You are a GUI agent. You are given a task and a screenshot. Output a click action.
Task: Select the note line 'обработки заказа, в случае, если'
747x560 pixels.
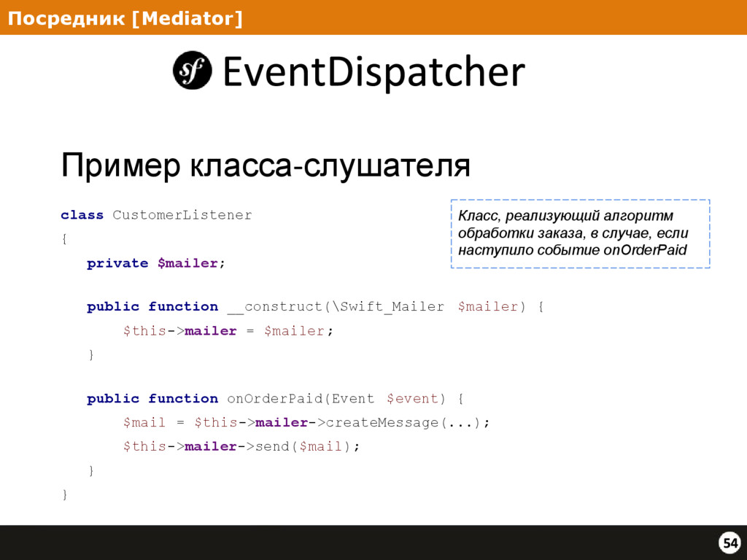click(x=573, y=233)
